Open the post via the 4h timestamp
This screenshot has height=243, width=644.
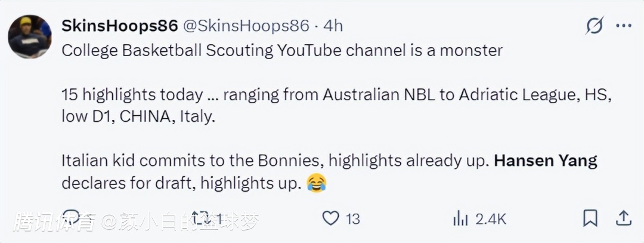tap(333, 26)
